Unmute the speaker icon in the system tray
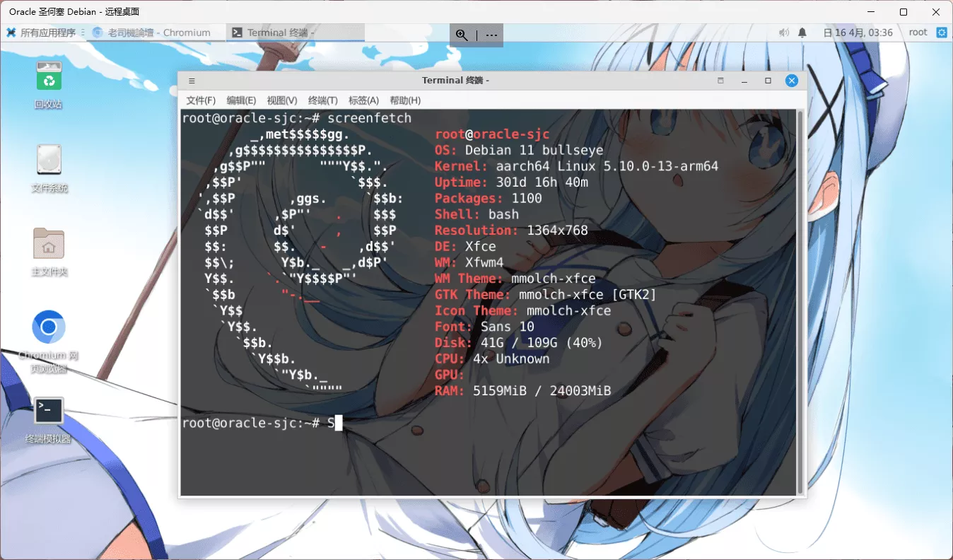Screen dimensions: 953x560 tap(783, 32)
